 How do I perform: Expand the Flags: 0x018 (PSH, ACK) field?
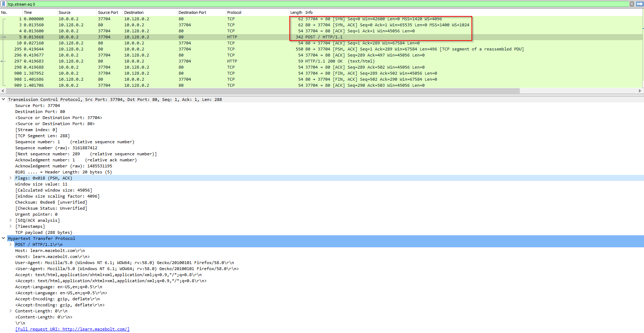(10, 178)
